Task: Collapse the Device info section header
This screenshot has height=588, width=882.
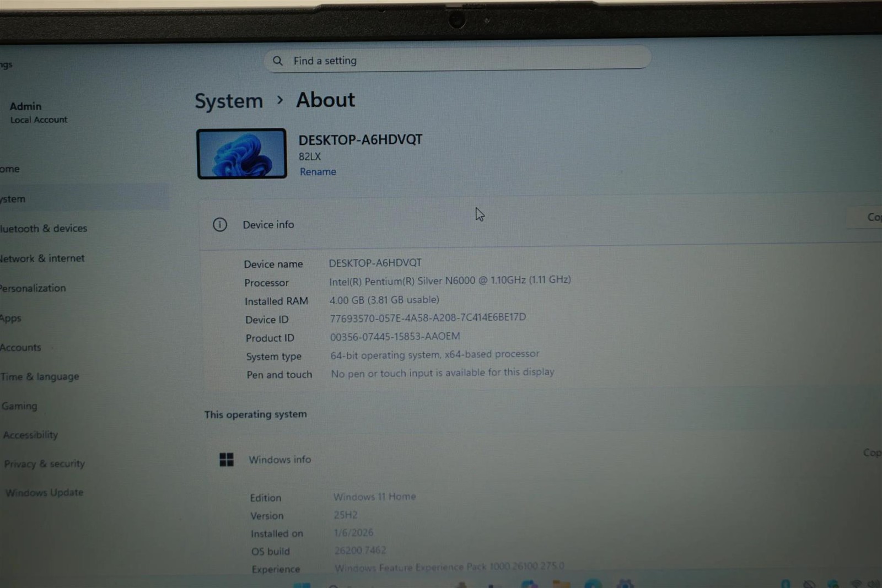Action: tap(540, 223)
